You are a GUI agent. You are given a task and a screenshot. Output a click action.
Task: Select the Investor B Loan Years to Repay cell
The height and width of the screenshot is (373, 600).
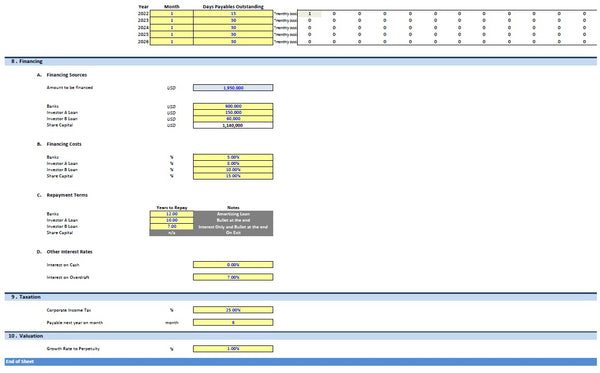171,226
